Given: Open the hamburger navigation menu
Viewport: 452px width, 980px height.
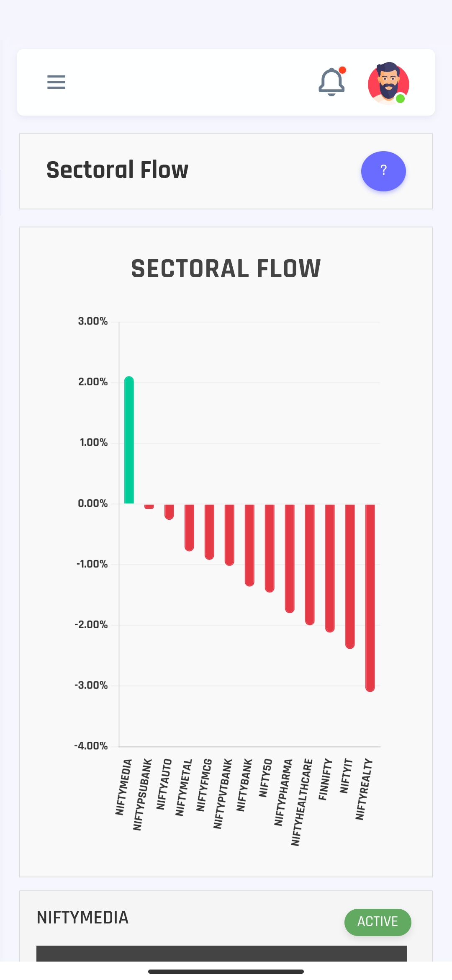Looking at the screenshot, I should point(56,82).
